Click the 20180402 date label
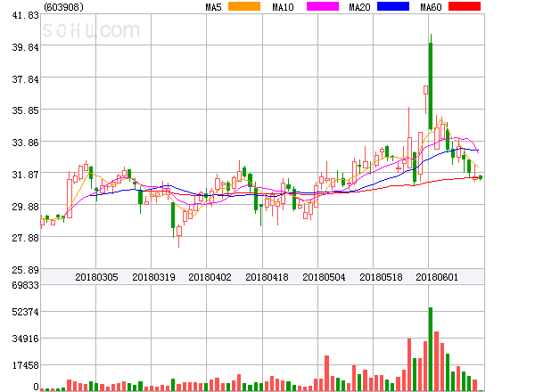This screenshot has height=392, width=535. click(210, 277)
